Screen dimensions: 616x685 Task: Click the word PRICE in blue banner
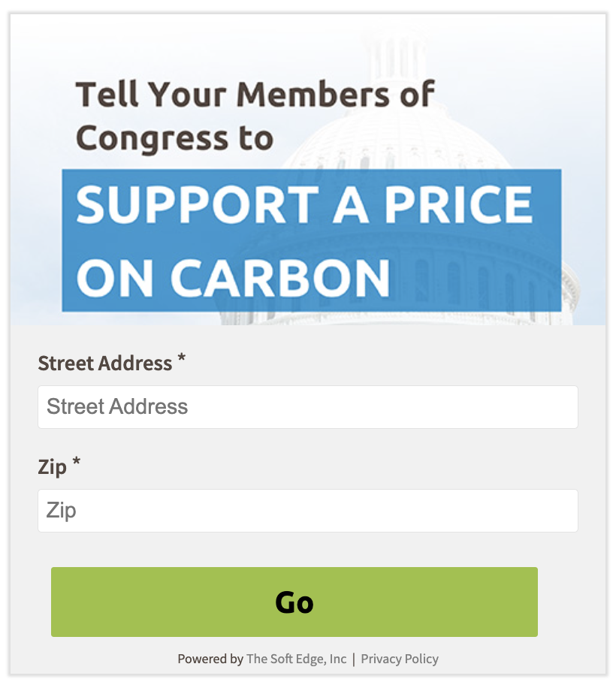click(x=458, y=204)
